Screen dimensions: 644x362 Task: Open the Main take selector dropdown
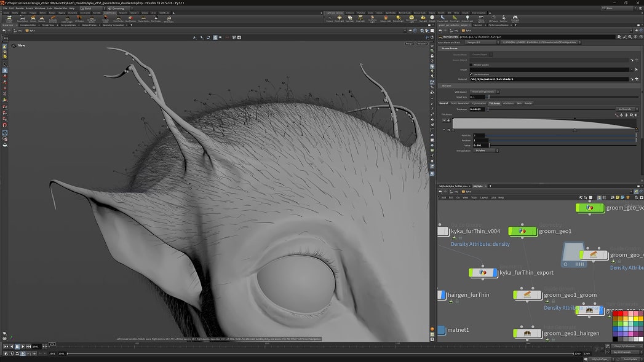(x=619, y=8)
